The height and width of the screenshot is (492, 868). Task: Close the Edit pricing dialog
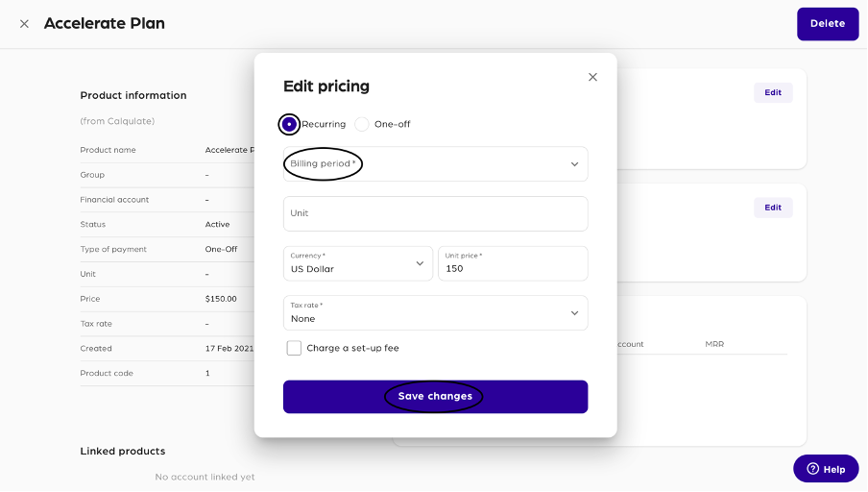point(592,77)
